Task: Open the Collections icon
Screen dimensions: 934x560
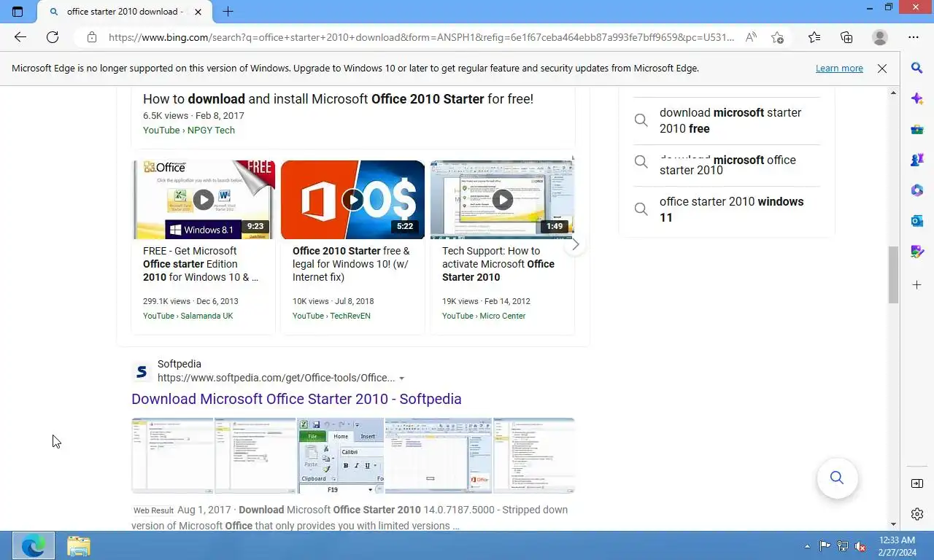Action: [846, 37]
